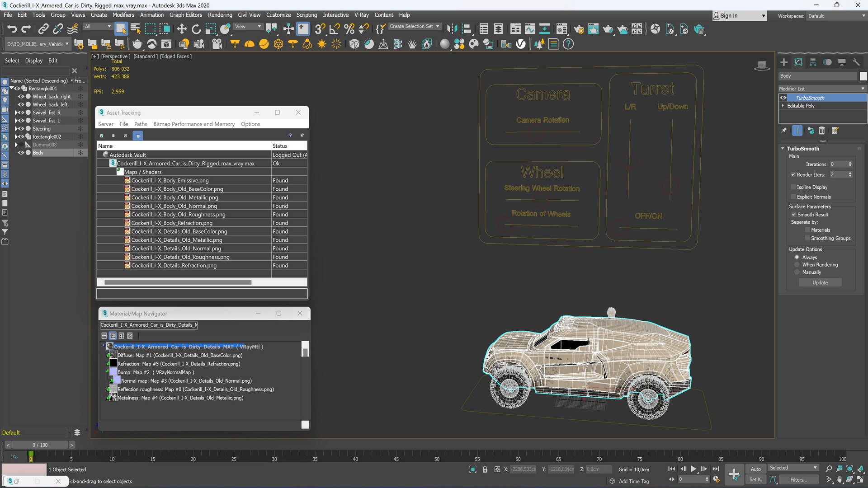This screenshot has width=868, height=488.
Task: Select the Manually update option
Action: coord(797,272)
